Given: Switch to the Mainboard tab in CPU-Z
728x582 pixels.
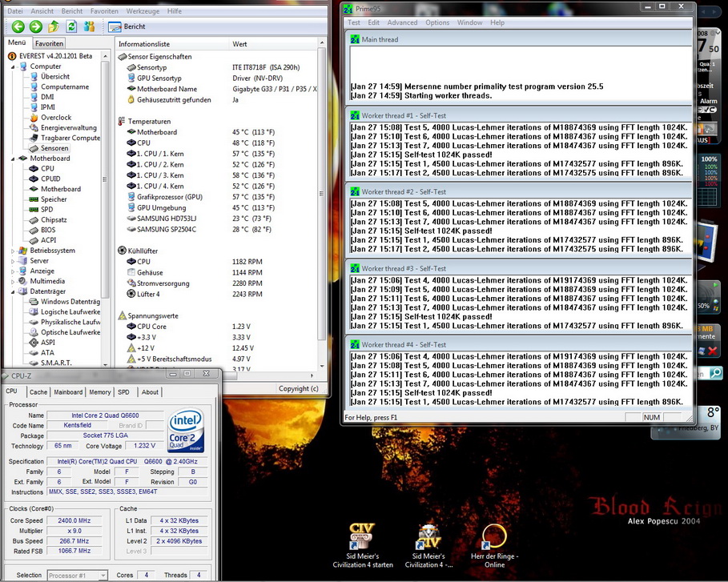Looking at the screenshot, I should [x=68, y=392].
